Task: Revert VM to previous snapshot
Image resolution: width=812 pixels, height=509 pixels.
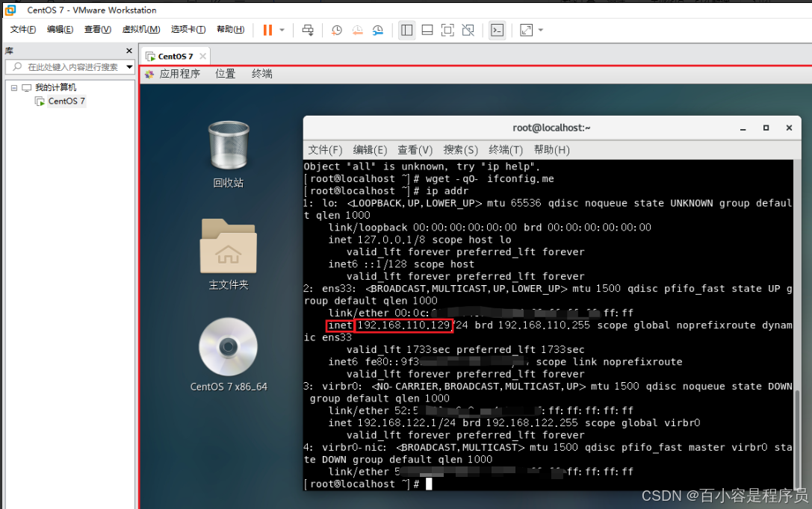Action: 357,30
